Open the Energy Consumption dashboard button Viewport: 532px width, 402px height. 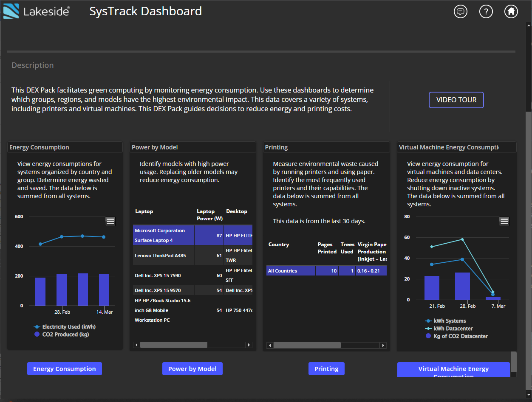click(x=64, y=368)
